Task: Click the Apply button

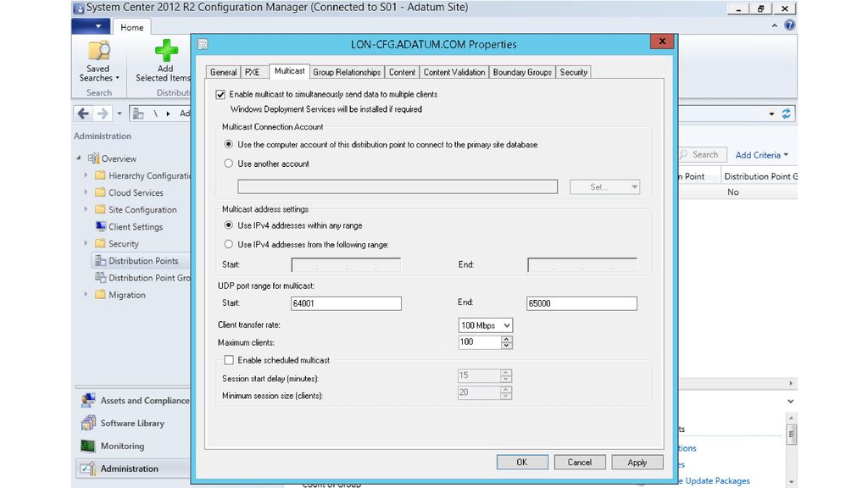Action: click(x=637, y=462)
